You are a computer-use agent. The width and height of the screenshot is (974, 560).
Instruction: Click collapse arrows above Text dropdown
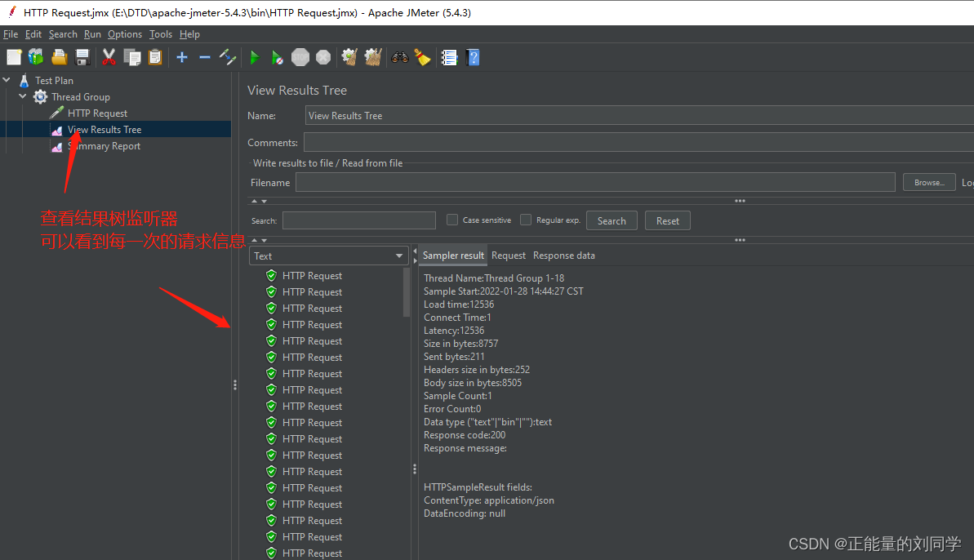pos(259,240)
